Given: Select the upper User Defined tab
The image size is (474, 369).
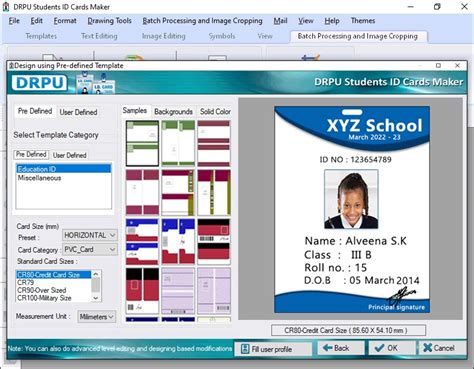Looking at the screenshot, I should point(78,112).
